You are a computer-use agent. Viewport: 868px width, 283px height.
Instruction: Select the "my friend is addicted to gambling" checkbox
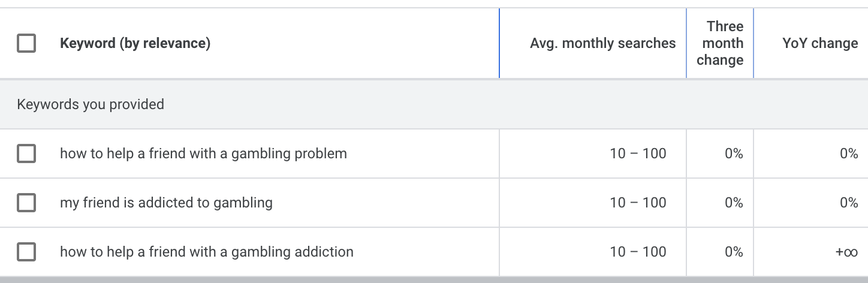click(x=26, y=203)
